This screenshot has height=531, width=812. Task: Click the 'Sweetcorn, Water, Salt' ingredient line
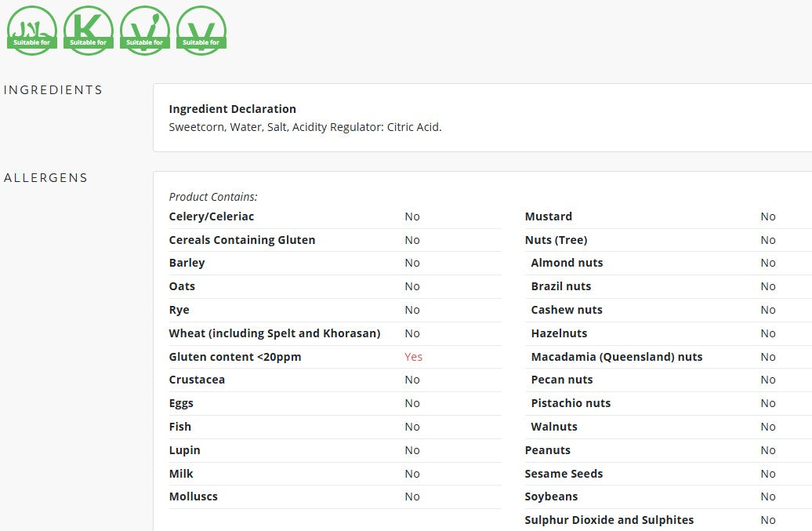tap(305, 127)
